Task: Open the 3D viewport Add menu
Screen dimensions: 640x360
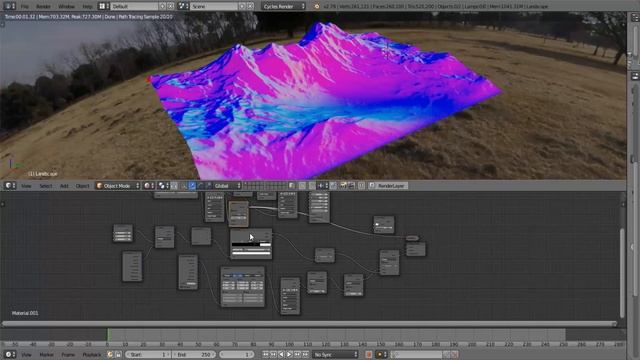Action: click(64, 186)
